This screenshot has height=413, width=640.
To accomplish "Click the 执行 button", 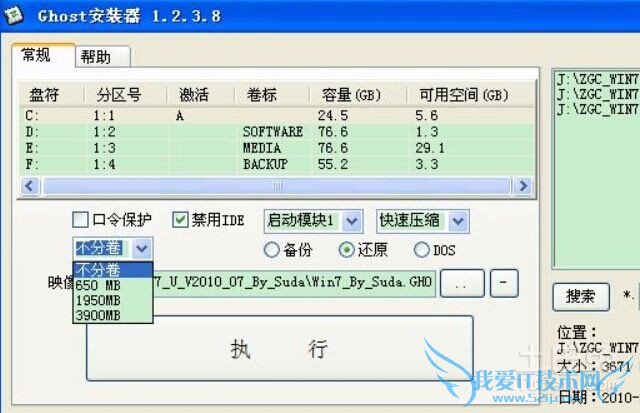I will point(280,349).
